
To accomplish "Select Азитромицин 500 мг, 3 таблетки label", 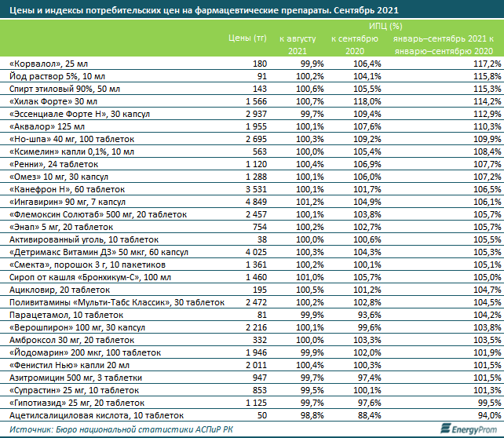I will coord(75,378).
